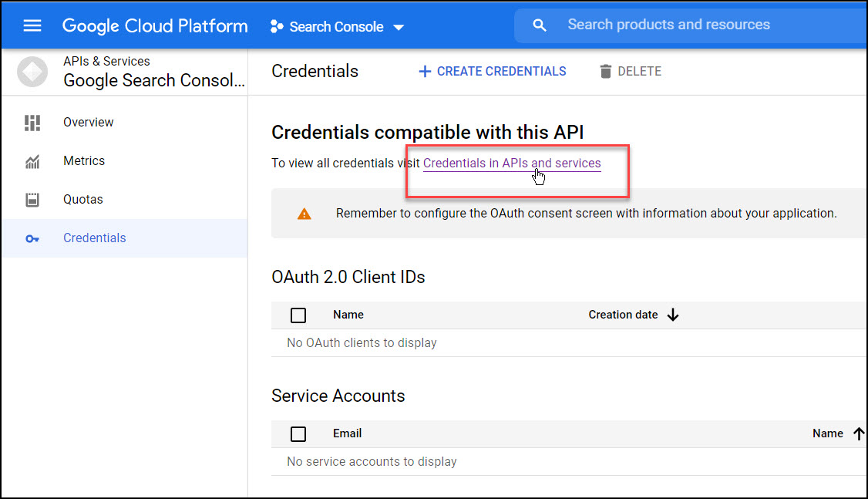Screen dimensions: 868x499
Task: Select all service accounts checkbox
Action: pyautogui.click(x=298, y=433)
